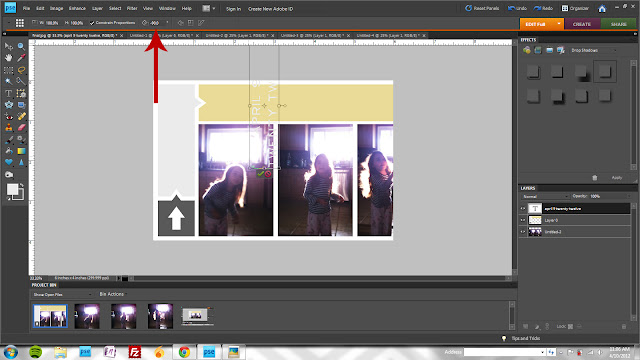640x360 pixels.
Task: Cancel transform with red circle icon
Action: pyautogui.click(x=268, y=174)
